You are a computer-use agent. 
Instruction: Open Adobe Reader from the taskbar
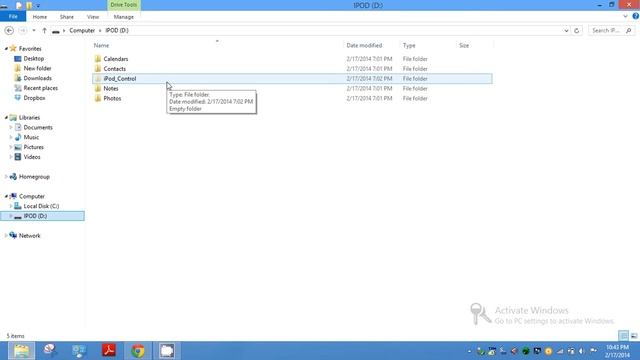[109, 351]
